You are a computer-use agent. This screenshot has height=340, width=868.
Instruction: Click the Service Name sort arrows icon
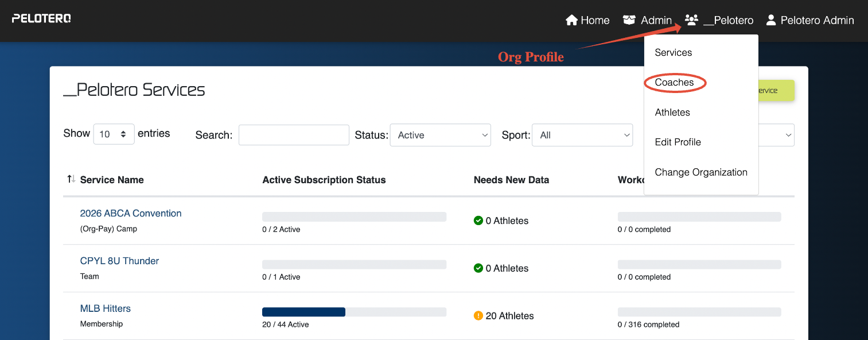71,179
